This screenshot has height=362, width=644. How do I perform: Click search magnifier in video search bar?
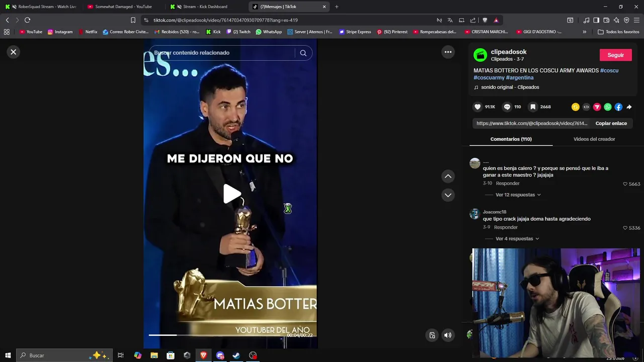303,53
